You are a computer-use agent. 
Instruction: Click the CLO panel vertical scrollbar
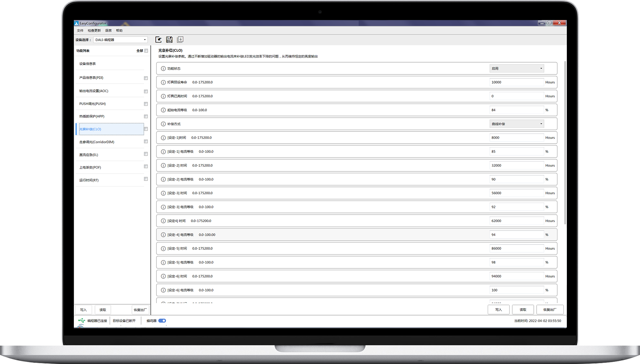pyautogui.click(x=565, y=142)
